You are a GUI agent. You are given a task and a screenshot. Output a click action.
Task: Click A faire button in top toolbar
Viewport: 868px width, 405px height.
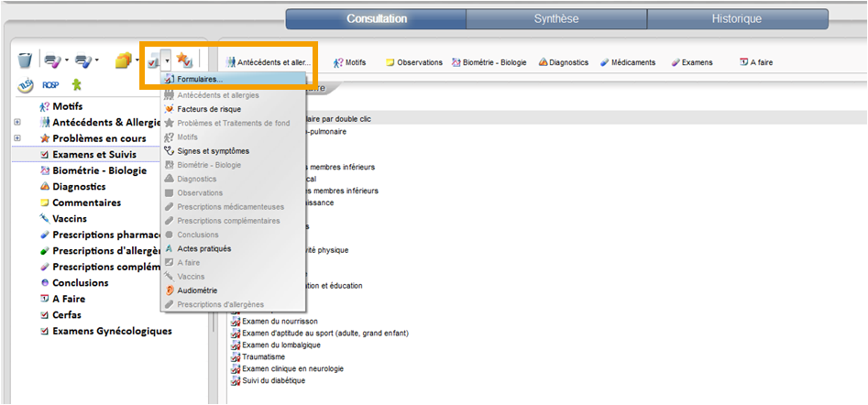(x=756, y=62)
